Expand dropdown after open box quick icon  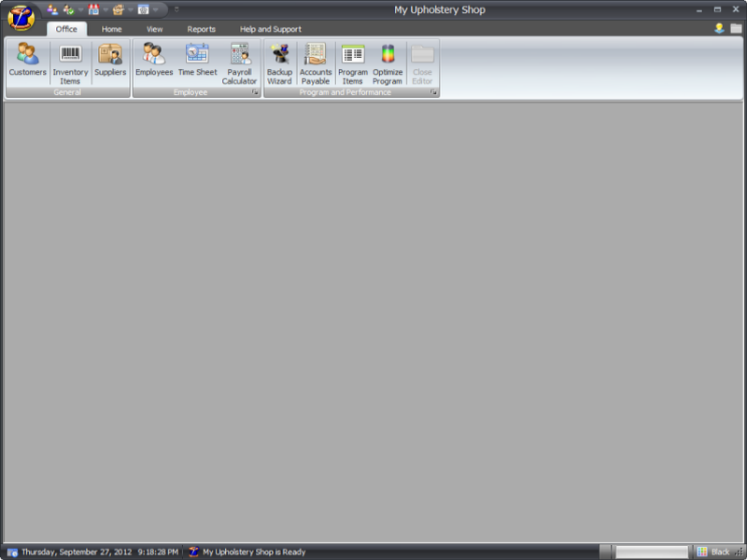point(130,9)
